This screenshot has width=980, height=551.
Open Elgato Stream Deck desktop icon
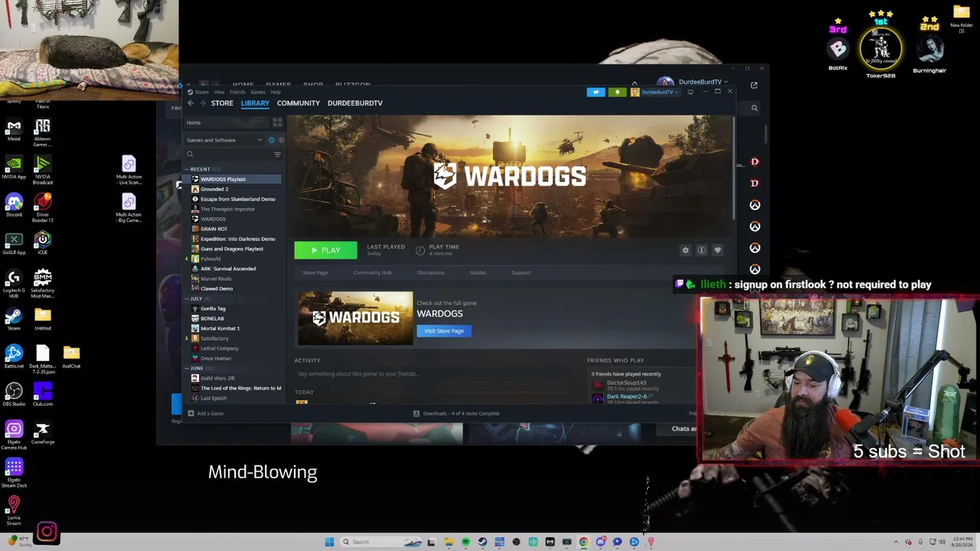(x=14, y=472)
